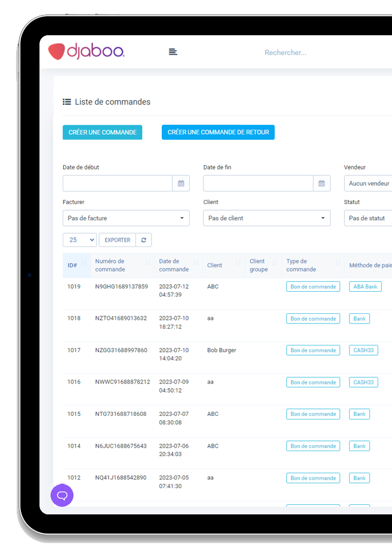Image resolution: width=392 pixels, height=549 pixels.
Task: Focus the Date de fin input
Action: point(258,183)
